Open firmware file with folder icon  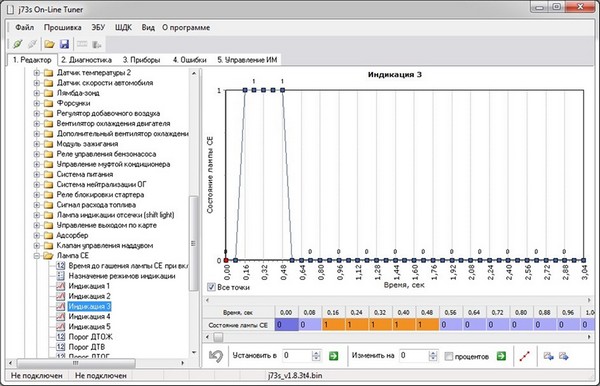coord(49,44)
